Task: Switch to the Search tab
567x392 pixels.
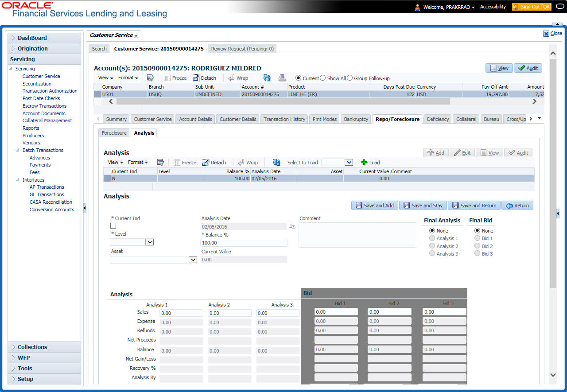Action: (99, 49)
